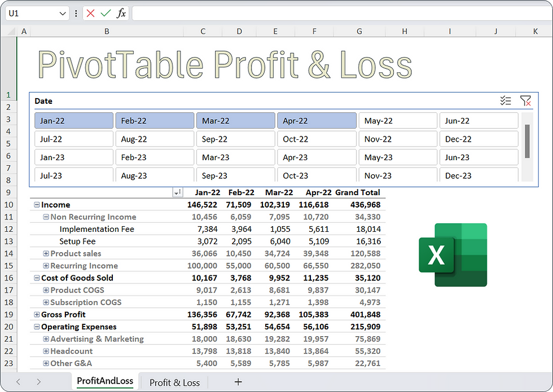
Task: Select the Dec-23 slicer button
Action: tap(479, 175)
